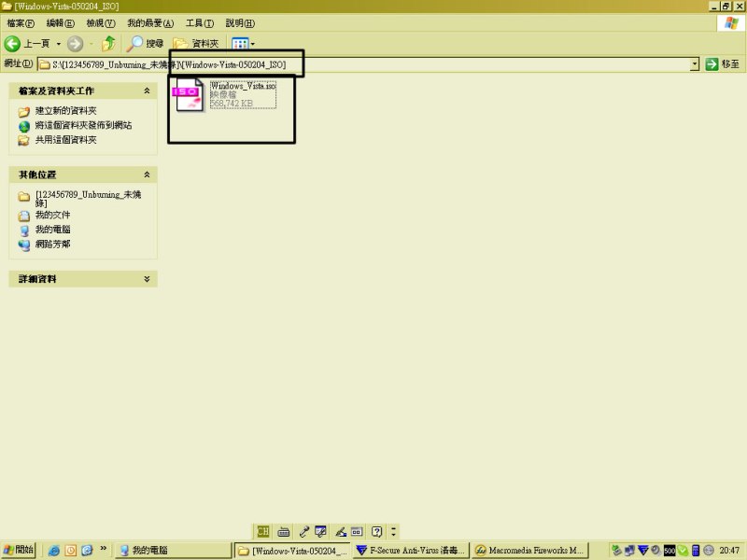Show more quick launch items with » chevron
747x560 pixels.
pyautogui.click(x=104, y=549)
